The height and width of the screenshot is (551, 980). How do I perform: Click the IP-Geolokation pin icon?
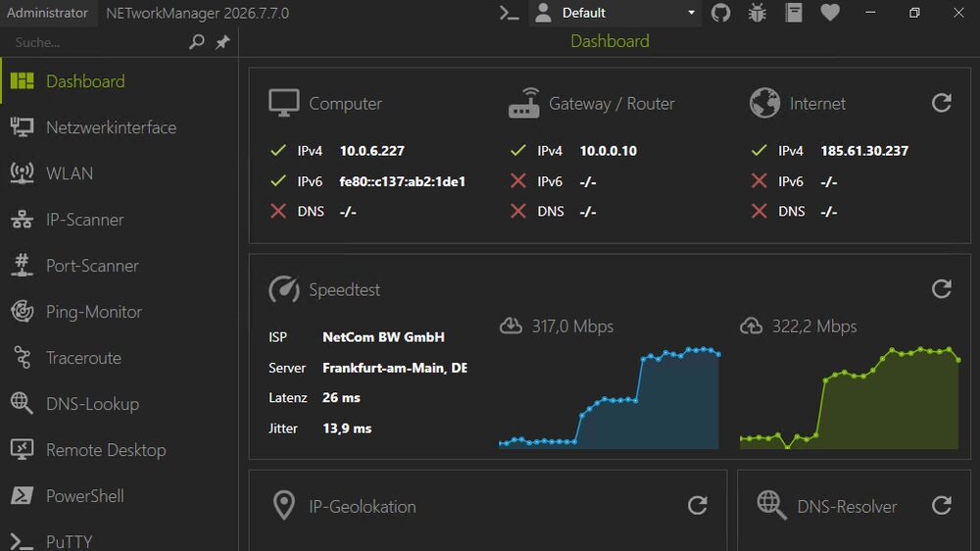point(284,505)
